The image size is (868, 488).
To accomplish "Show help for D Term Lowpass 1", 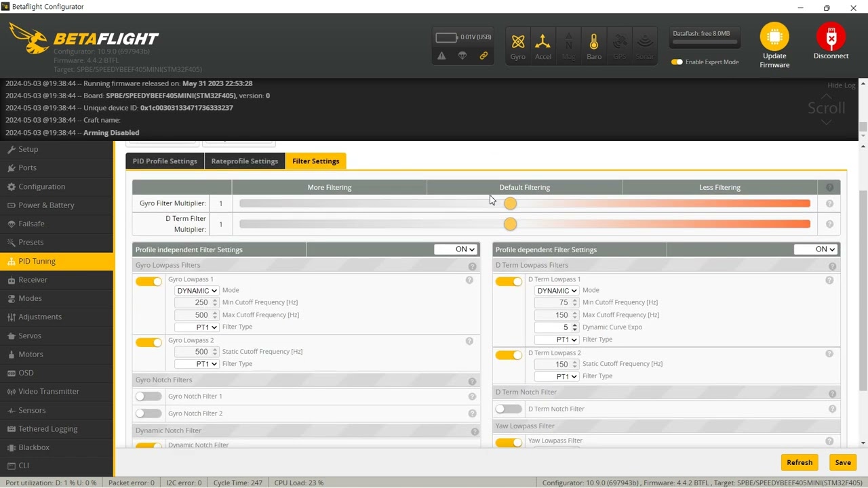I will pyautogui.click(x=829, y=280).
